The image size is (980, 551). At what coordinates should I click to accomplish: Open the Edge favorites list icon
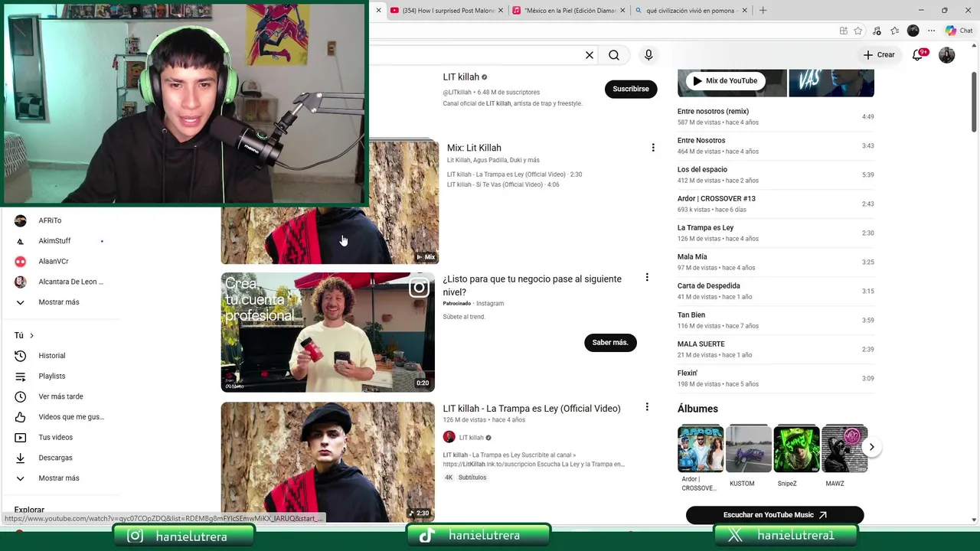pyautogui.click(x=894, y=31)
